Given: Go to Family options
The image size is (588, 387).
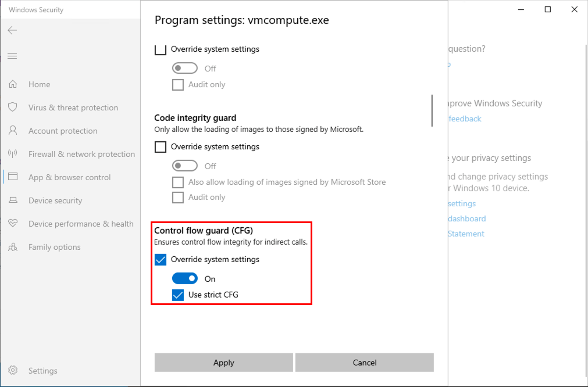Looking at the screenshot, I should [x=54, y=247].
